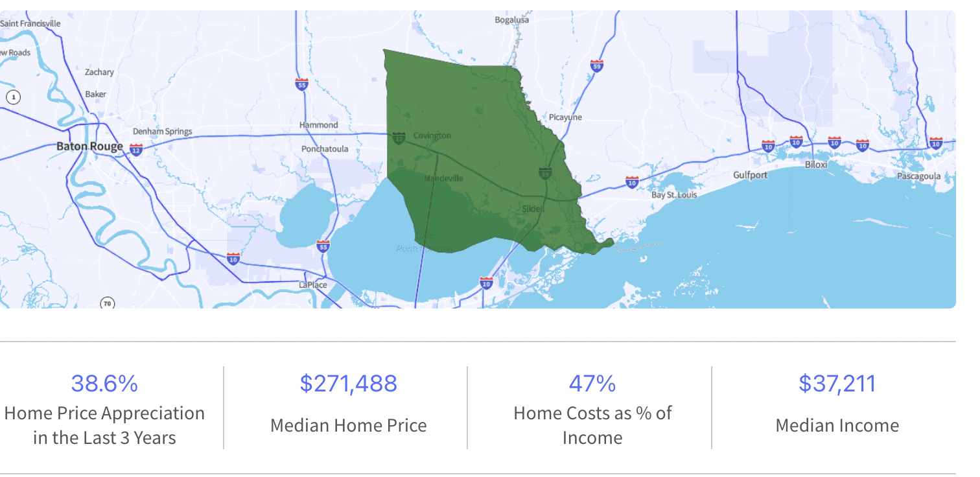The image size is (980, 477).
Task: Click the Route 1 circle marker
Action: [x=13, y=97]
